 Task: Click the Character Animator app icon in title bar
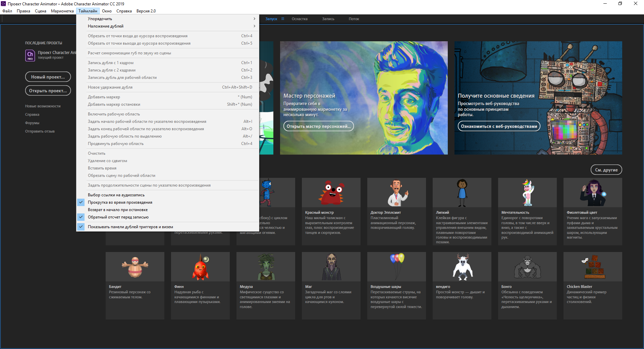click(3, 4)
